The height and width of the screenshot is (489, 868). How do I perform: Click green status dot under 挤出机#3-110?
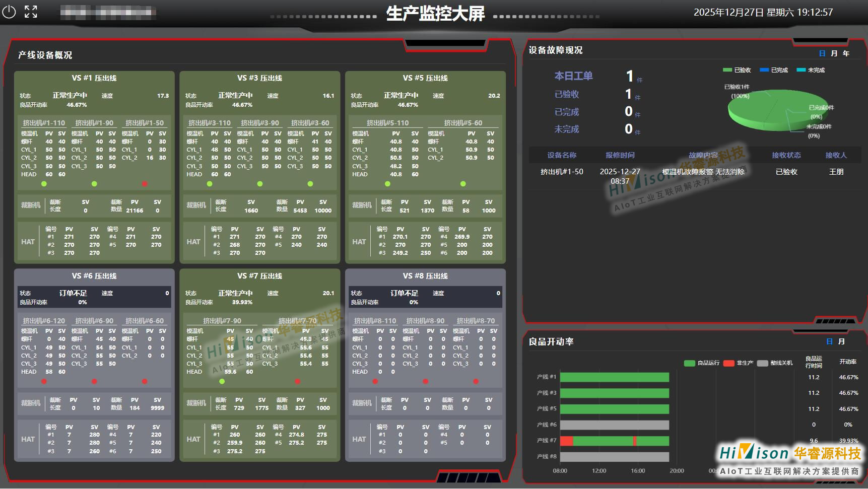click(x=210, y=184)
